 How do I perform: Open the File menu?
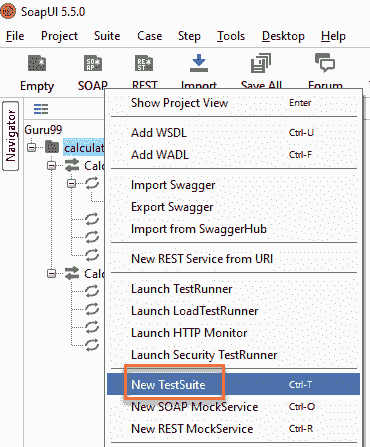pos(15,36)
